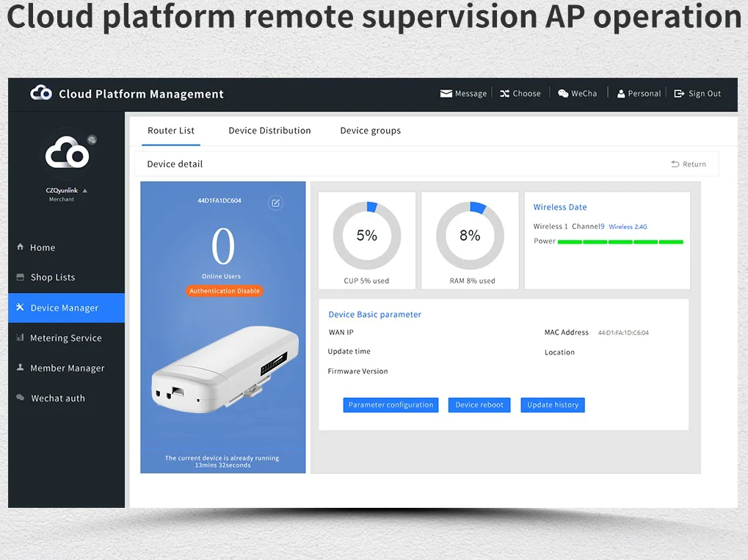Screen dimensions: 748x560
Task: Switch to the Router List tab
Action: pyautogui.click(x=171, y=131)
